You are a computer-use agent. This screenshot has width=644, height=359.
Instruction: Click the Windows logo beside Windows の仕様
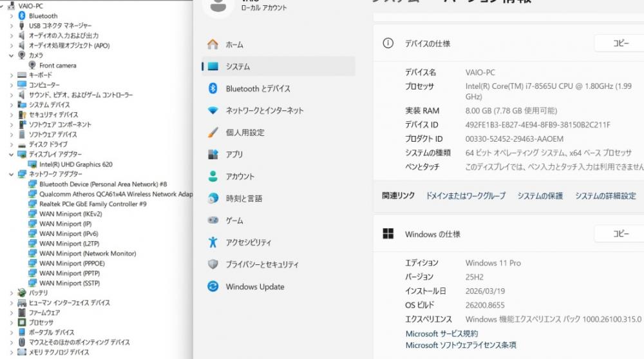pyautogui.click(x=388, y=233)
